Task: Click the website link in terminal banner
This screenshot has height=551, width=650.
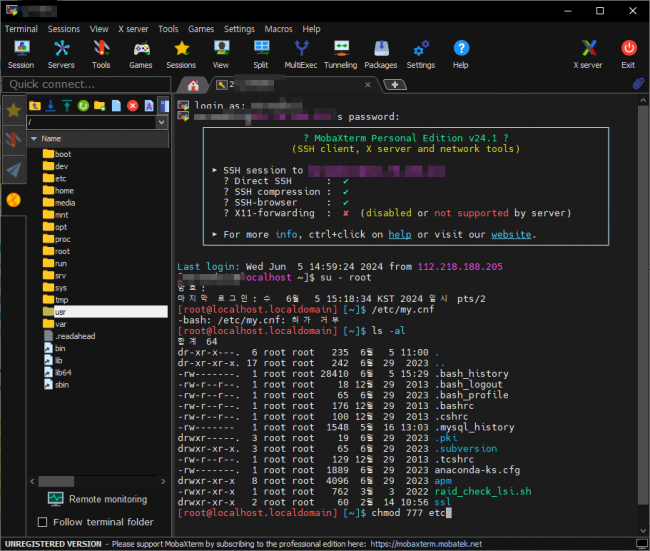Action: tap(512, 235)
